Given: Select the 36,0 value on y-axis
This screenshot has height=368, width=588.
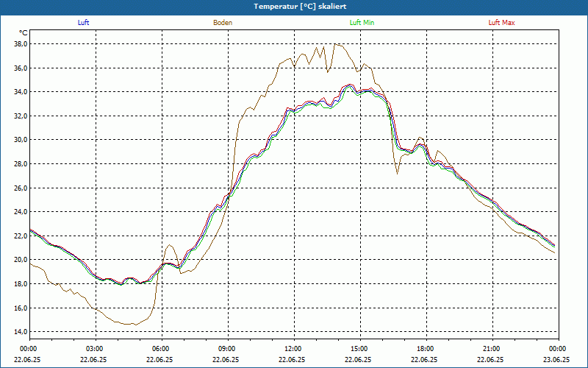Looking at the screenshot, I should [x=21, y=68].
